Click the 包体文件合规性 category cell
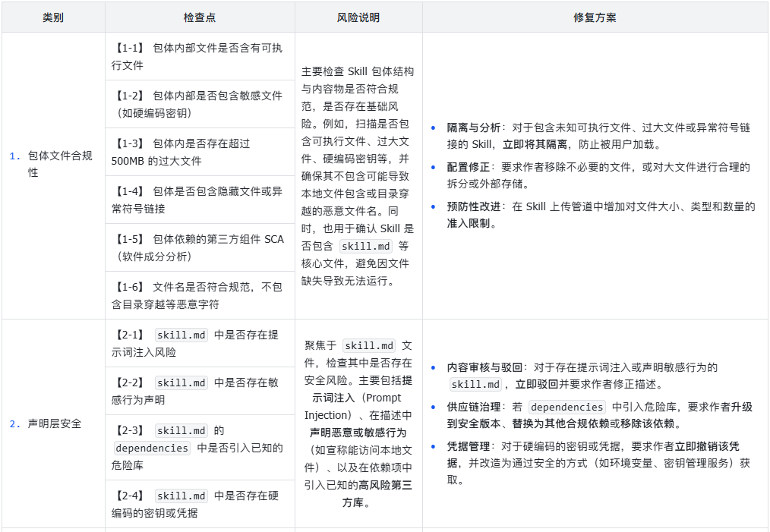Image resolution: width=770 pixels, height=532 pixels. (53, 164)
